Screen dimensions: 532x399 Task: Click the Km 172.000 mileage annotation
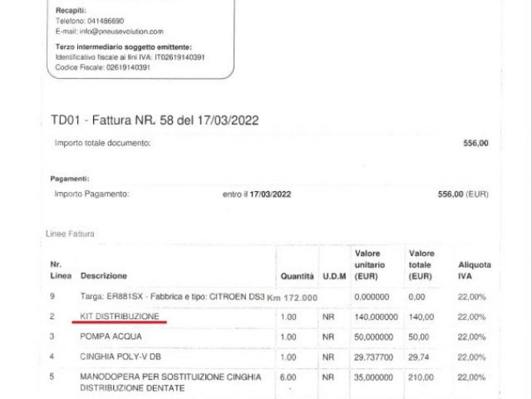point(292,297)
